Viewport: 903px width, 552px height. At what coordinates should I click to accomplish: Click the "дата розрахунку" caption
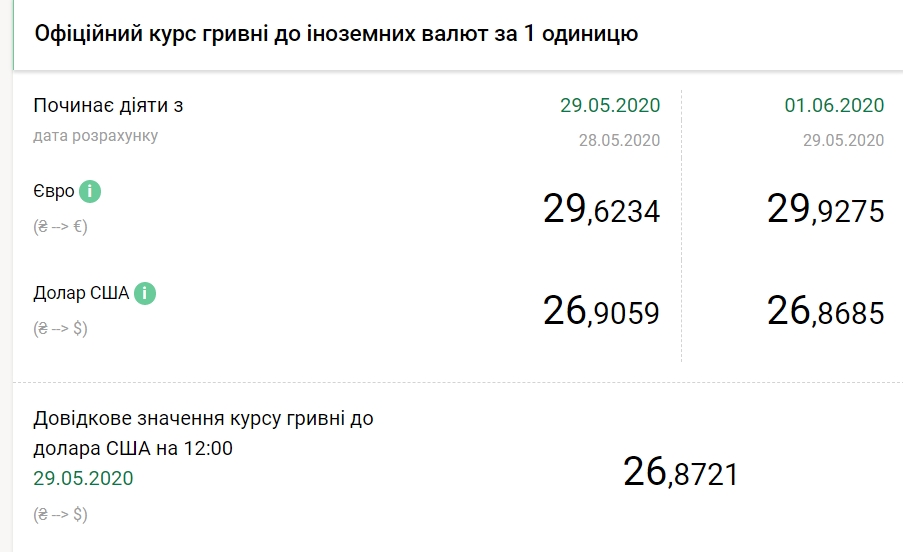[95, 136]
